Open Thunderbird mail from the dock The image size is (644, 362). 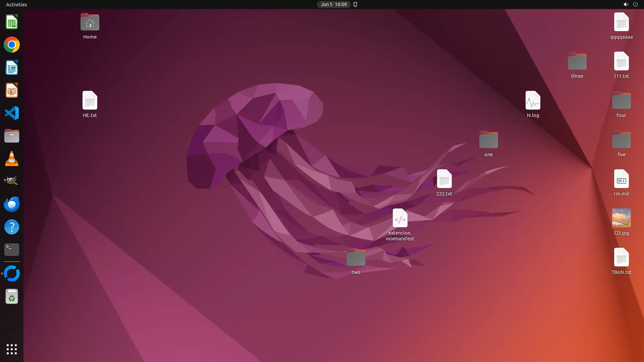[12, 204]
